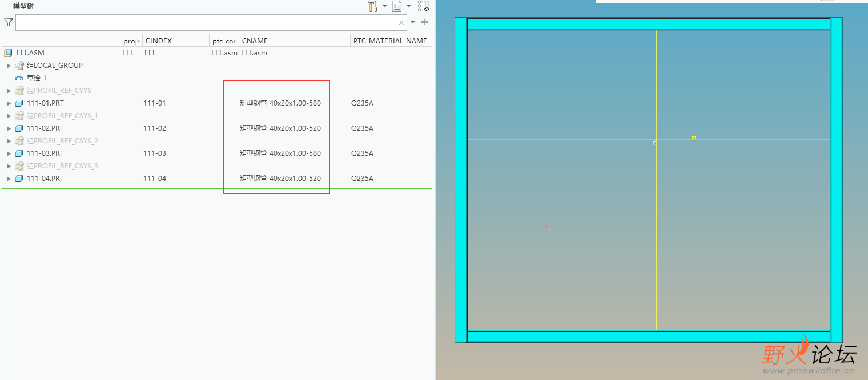
Task: Click the truncated 'proje' column header
Action: (131, 41)
